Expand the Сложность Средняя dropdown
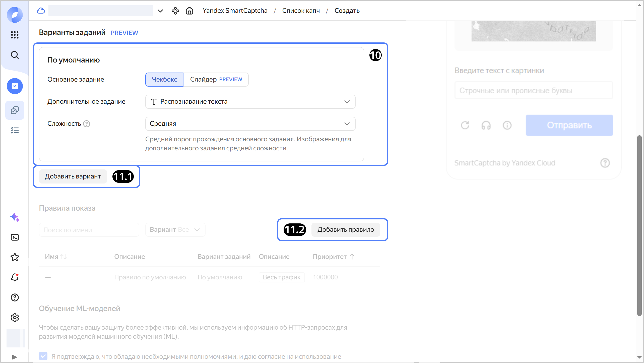 coord(250,124)
